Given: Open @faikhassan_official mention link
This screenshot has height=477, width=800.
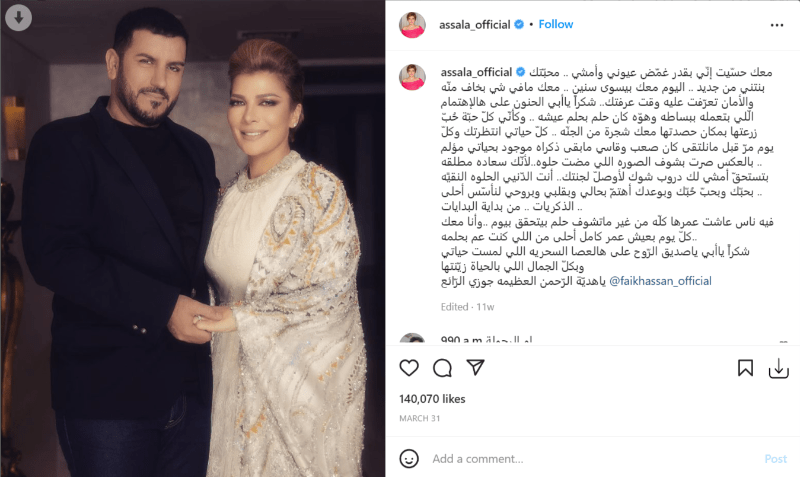Looking at the screenshot, I should click(660, 281).
